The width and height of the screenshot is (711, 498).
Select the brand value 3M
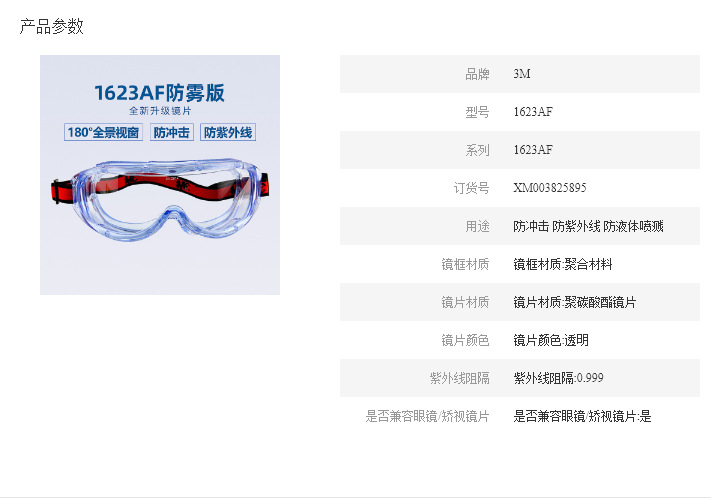[x=521, y=74]
